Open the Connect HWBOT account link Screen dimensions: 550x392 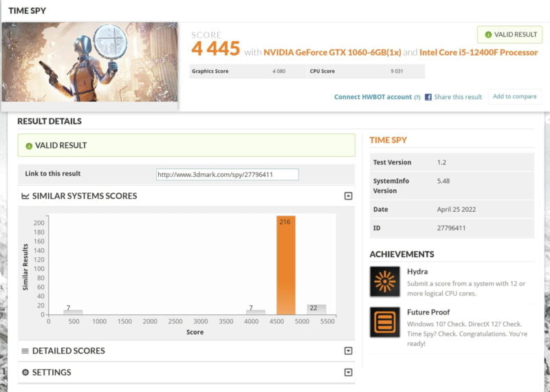(373, 97)
